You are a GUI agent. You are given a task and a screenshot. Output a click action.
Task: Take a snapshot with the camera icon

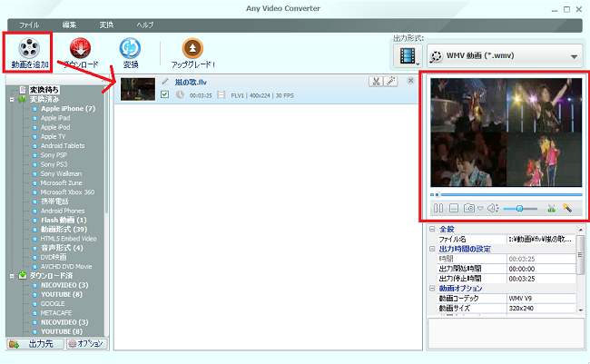[469, 208]
